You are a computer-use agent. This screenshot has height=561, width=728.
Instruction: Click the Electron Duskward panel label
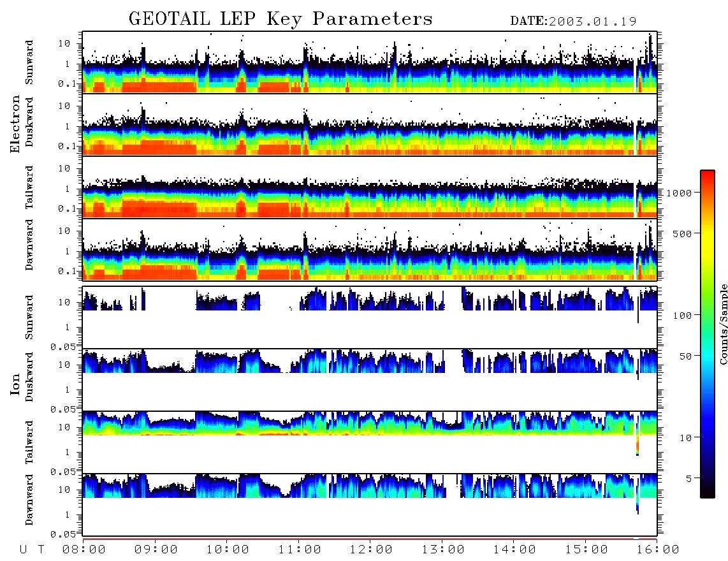(x=29, y=122)
